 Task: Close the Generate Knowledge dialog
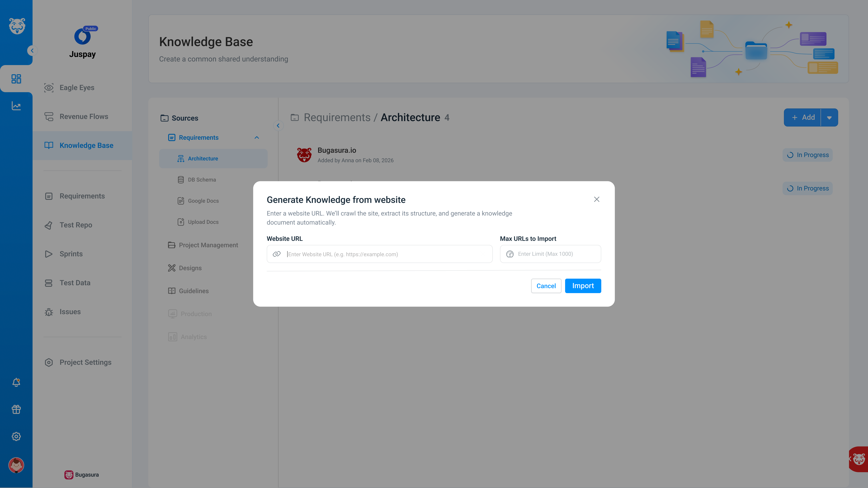point(596,199)
